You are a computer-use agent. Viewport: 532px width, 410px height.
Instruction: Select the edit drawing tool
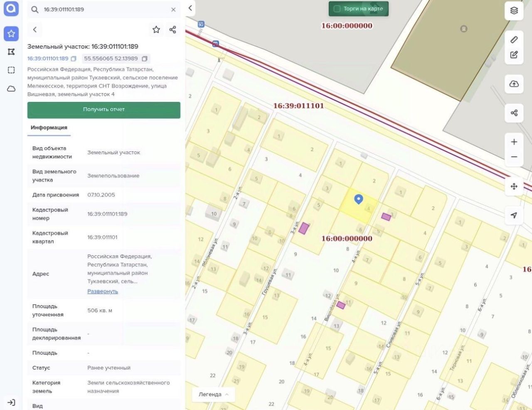tap(514, 55)
